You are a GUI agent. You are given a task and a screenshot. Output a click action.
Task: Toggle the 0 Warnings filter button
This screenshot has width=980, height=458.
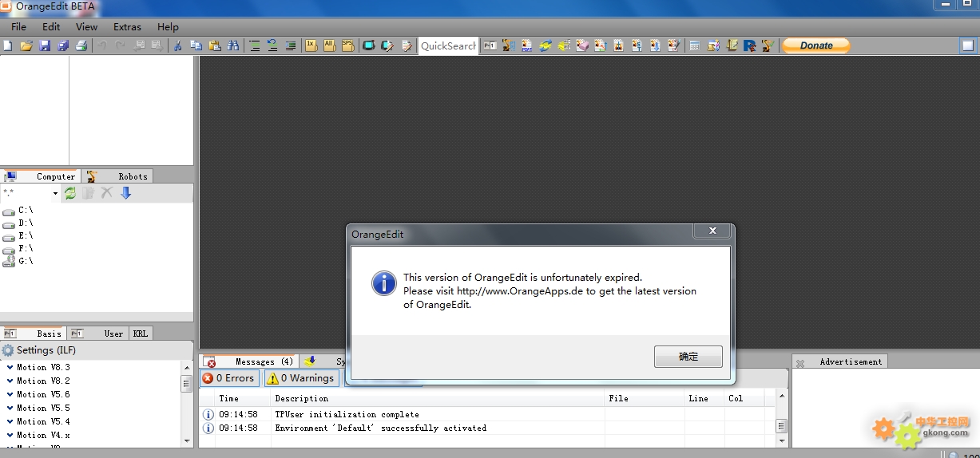point(301,378)
